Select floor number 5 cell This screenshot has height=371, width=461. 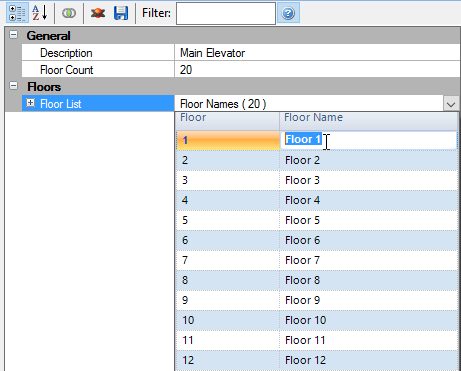pyautogui.click(x=228, y=220)
